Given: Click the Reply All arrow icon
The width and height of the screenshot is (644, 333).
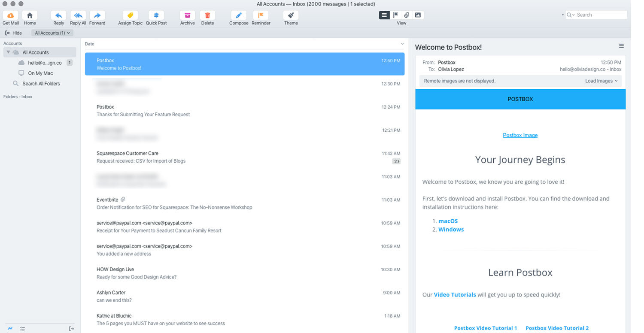Looking at the screenshot, I should point(78,15).
